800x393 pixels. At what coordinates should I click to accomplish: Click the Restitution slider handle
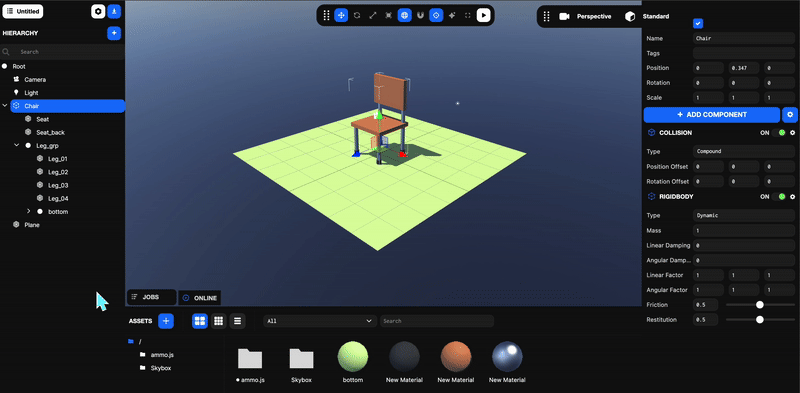coord(760,320)
